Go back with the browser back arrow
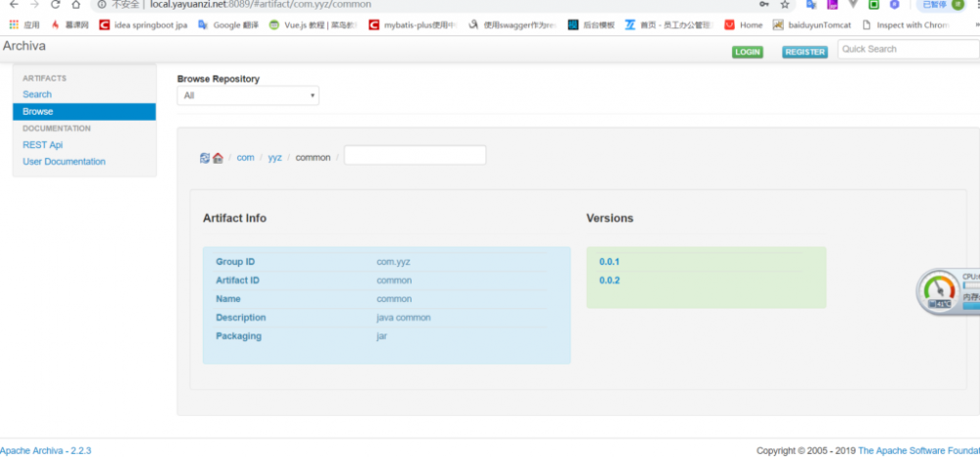Image resolution: width=980 pixels, height=457 pixels. tap(15, 4)
